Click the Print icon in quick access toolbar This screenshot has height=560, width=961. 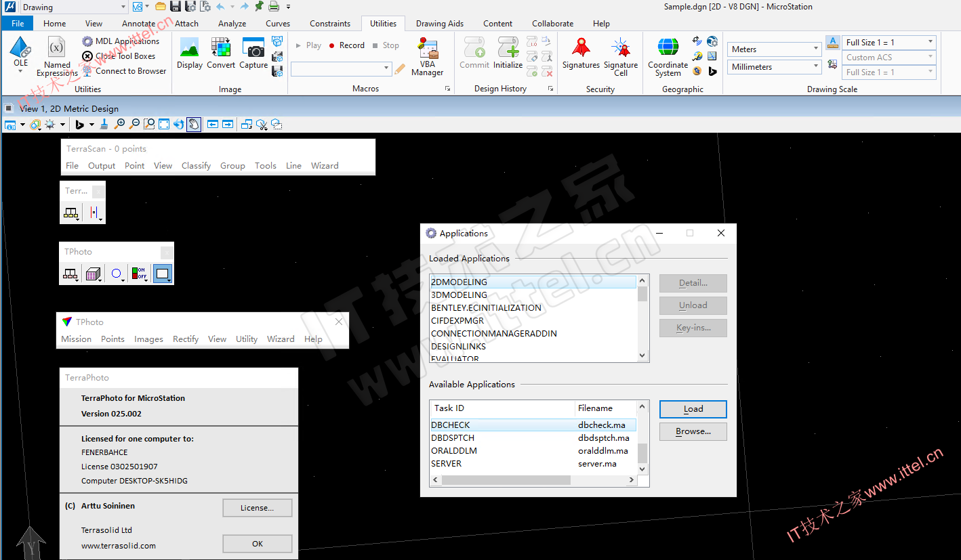click(x=274, y=7)
